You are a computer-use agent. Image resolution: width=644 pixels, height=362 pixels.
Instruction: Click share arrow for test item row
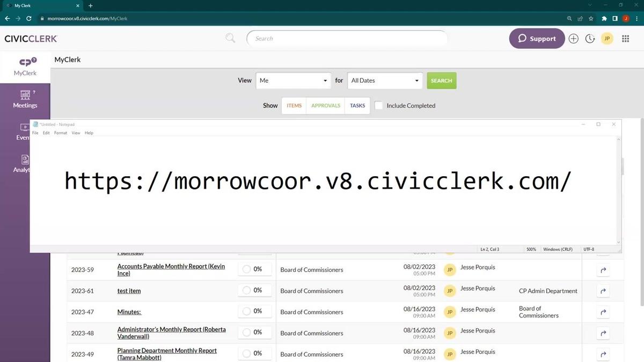(603, 291)
